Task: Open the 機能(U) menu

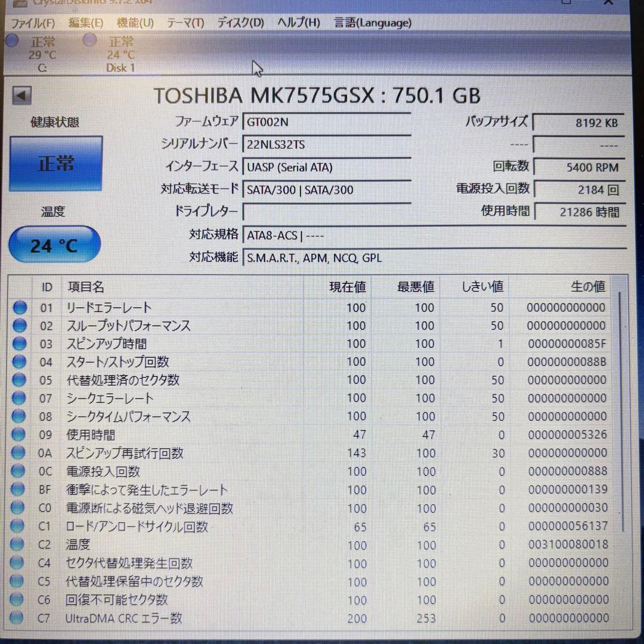Action: click(x=135, y=23)
